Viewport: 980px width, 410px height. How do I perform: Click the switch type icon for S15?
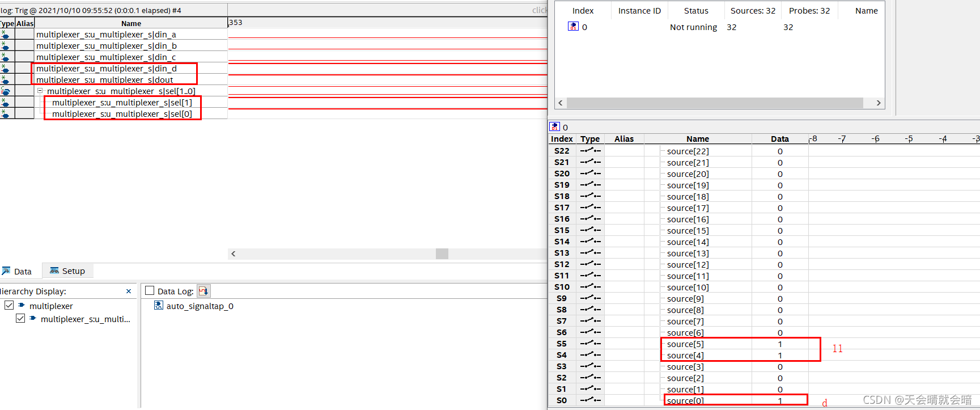[x=590, y=230]
